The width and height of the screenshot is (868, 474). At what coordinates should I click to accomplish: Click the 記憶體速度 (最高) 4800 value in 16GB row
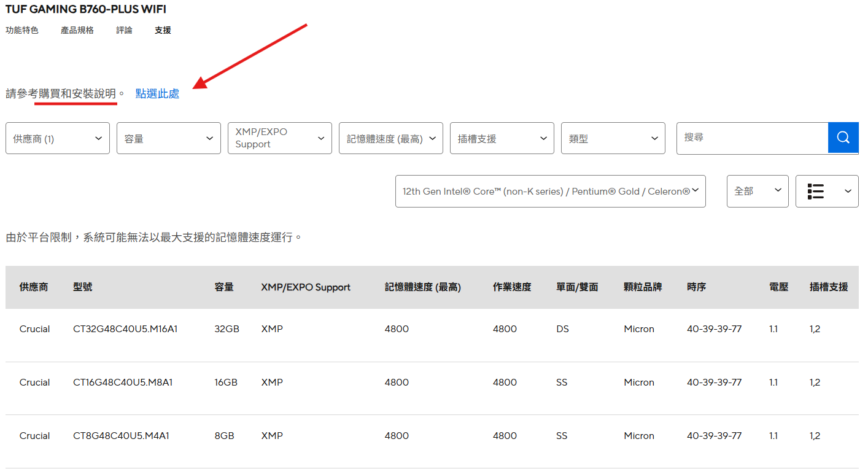(x=397, y=383)
